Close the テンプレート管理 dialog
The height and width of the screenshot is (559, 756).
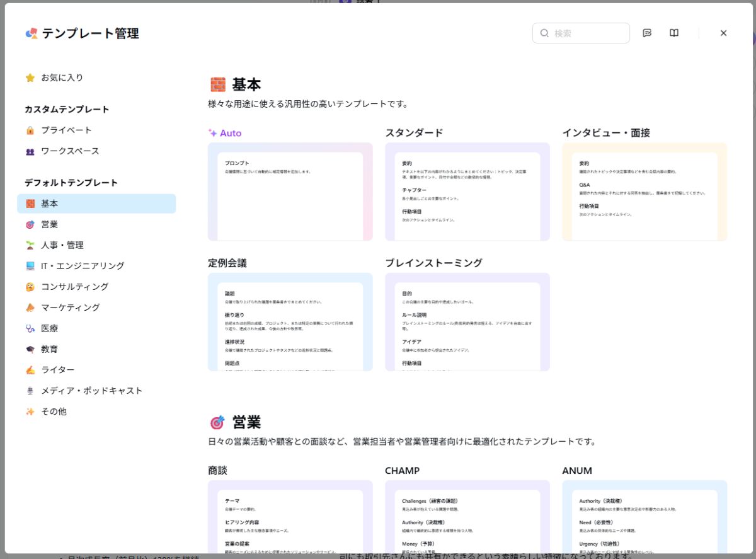click(x=723, y=33)
